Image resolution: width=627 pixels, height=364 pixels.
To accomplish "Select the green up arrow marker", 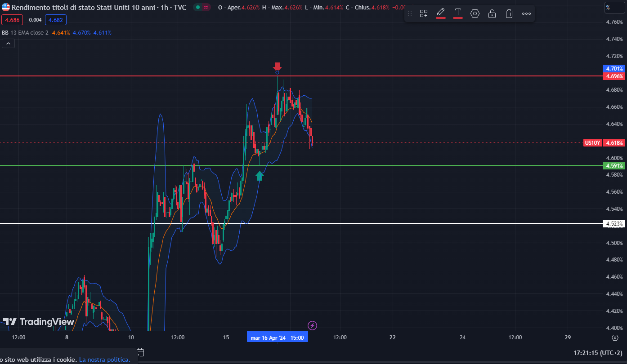I will 259,176.
